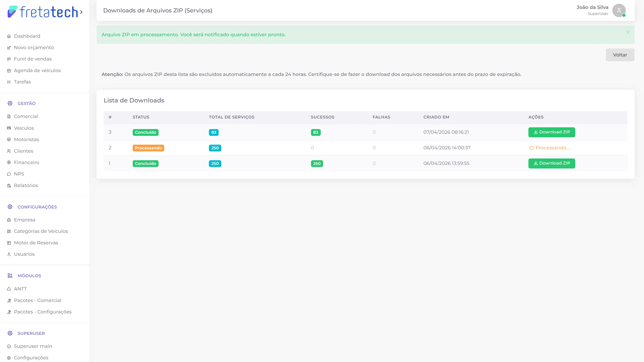Click date 07/04/2026 08:16:21
The height and width of the screenshot is (362, 644).
[x=446, y=132]
